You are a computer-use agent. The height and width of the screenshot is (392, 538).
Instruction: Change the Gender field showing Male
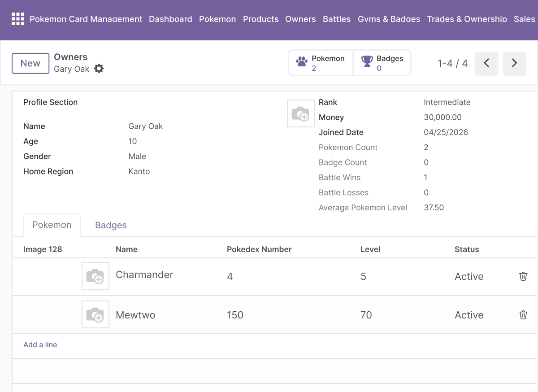(202, 156)
